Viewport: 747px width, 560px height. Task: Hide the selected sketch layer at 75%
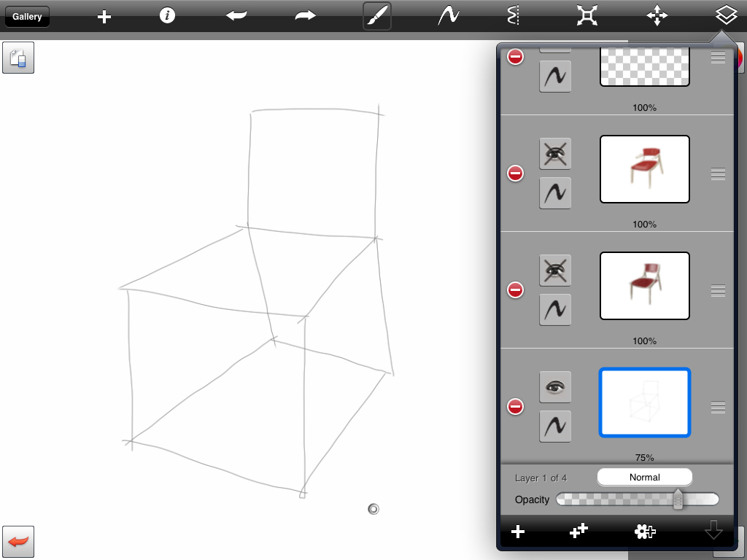[555, 387]
